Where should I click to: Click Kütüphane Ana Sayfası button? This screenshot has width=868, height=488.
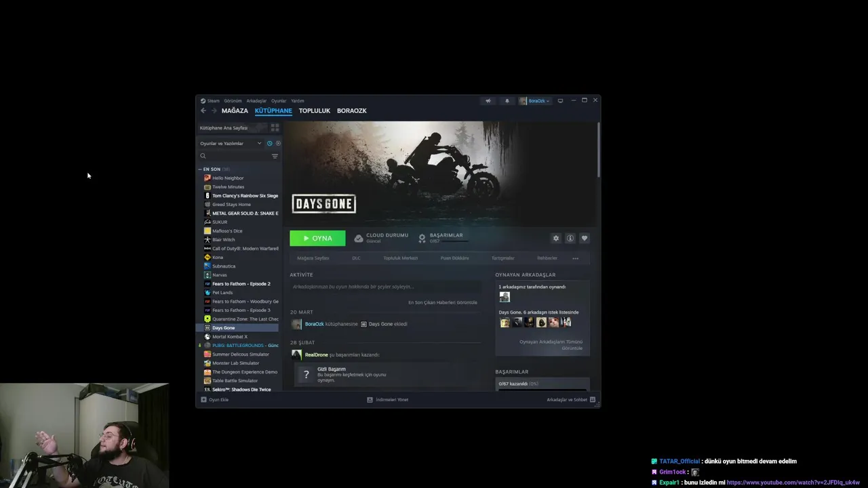232,127
